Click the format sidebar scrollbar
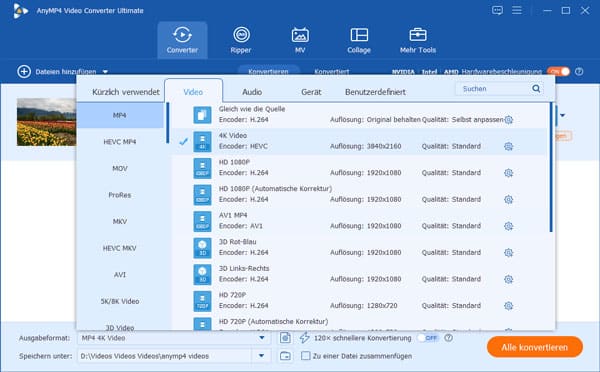600x372 pixels. (167, 123)
